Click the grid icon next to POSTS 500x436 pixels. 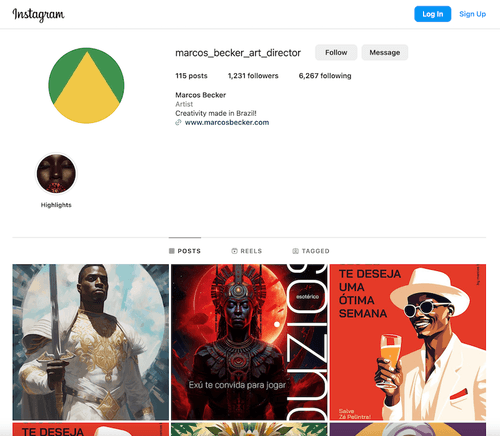click(x=172, y=251)
